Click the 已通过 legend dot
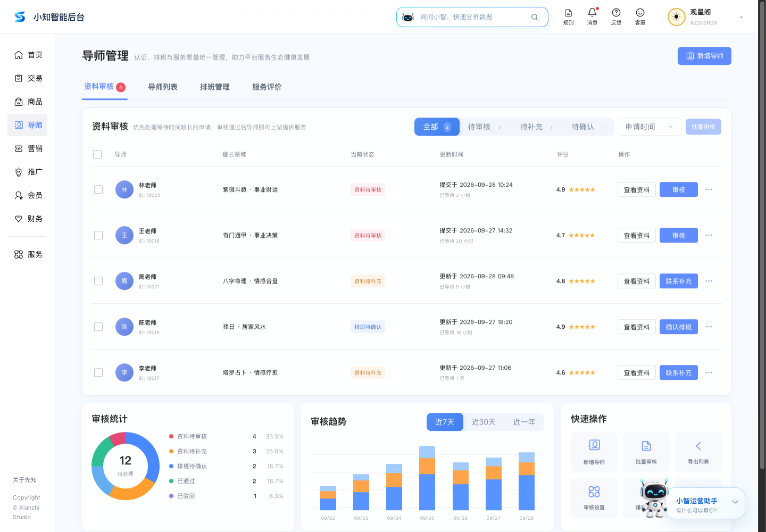The height and width of the screenshot is (532, 766). pyautogui.click(x=171, y=481)
